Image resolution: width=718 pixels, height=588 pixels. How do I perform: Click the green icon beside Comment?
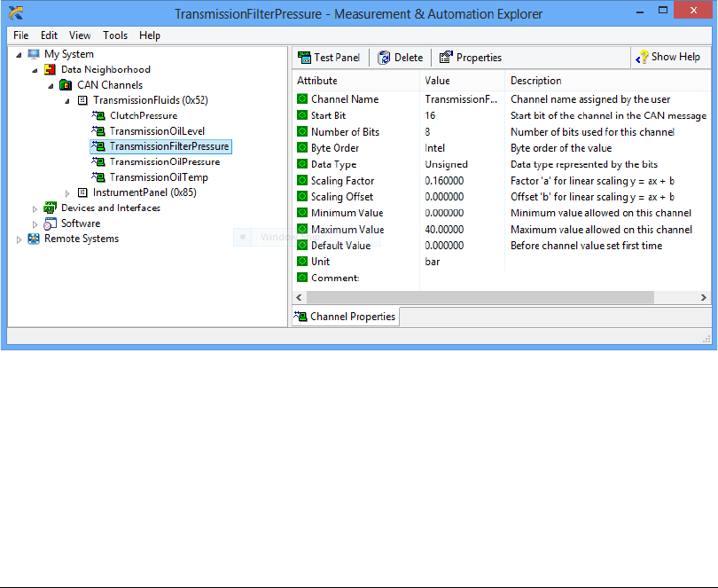[302, 278]
